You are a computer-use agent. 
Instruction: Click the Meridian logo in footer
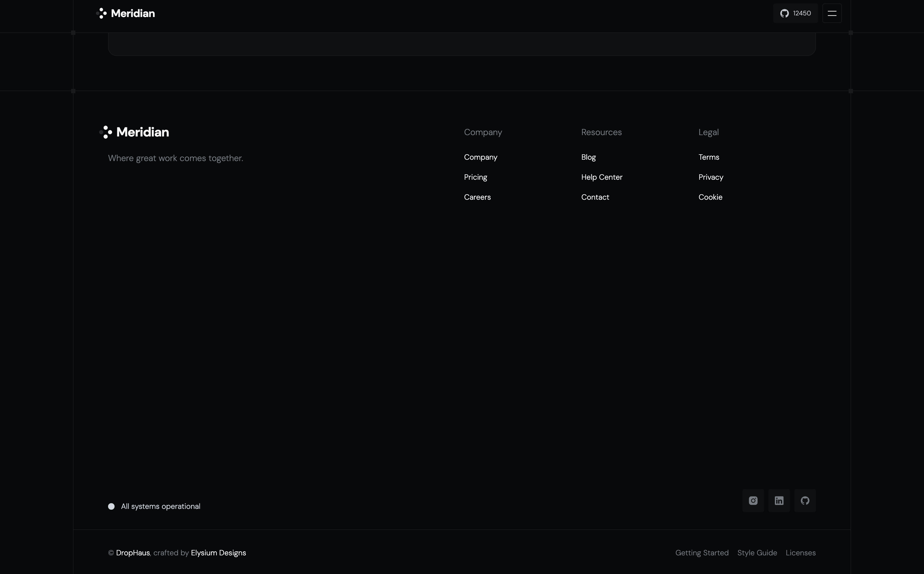[134, 132]
